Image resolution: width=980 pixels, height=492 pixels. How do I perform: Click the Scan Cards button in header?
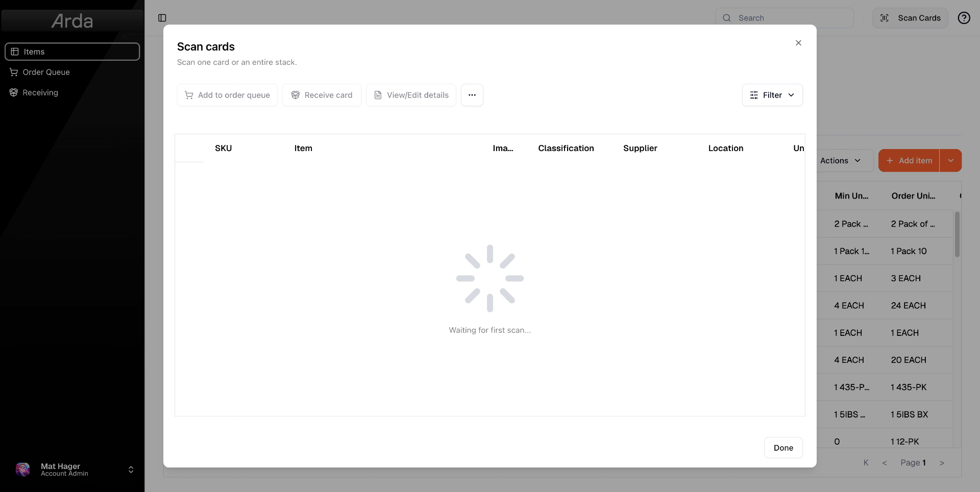pyautogui.click(x=910, y=18)
